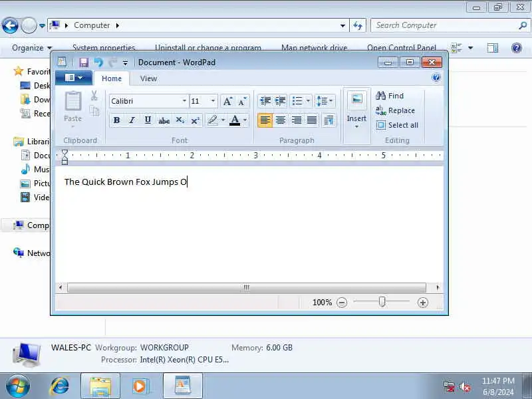Open Windows Media Player from taskbar
Viewport: 532px width, 399px height.
(x=141, y=386)
